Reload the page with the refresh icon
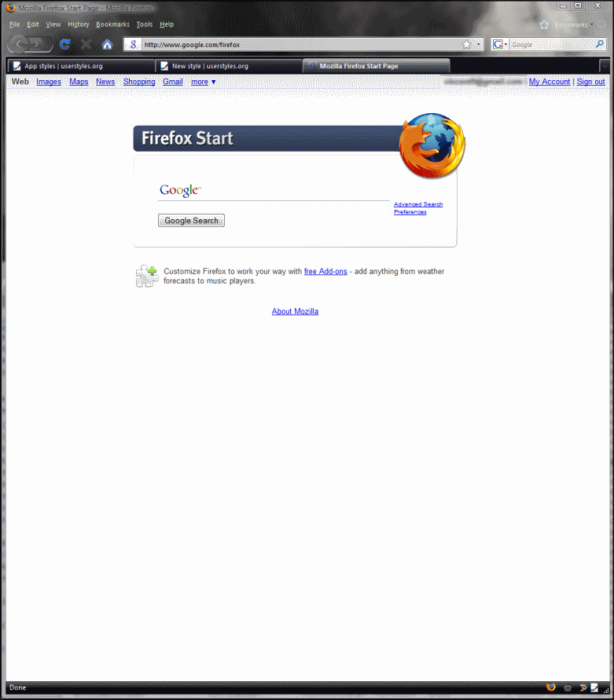614x700 pixels. click(x=64, y=44)
